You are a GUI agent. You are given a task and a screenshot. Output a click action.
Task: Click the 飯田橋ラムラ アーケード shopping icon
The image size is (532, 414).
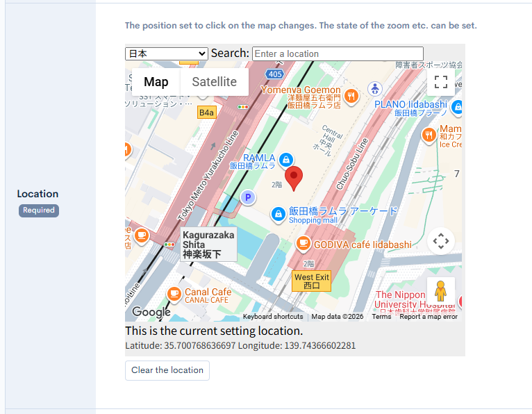pos(279,215)
